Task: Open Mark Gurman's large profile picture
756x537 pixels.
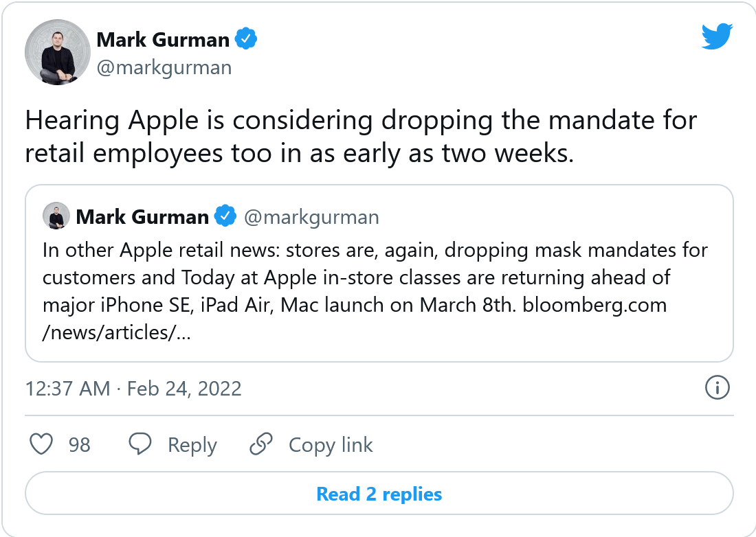Action: (57, 52)
